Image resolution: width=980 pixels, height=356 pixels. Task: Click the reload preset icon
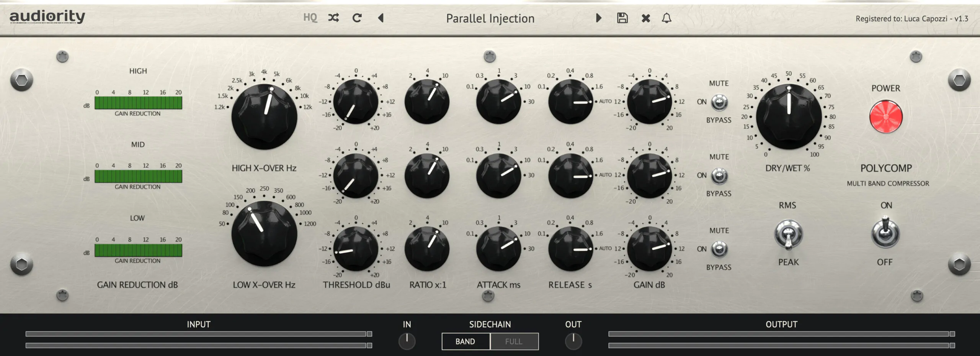357,18
